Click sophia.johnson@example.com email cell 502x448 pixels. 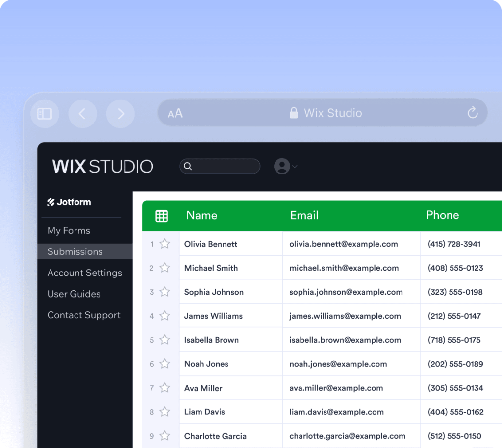coord(351,292)
